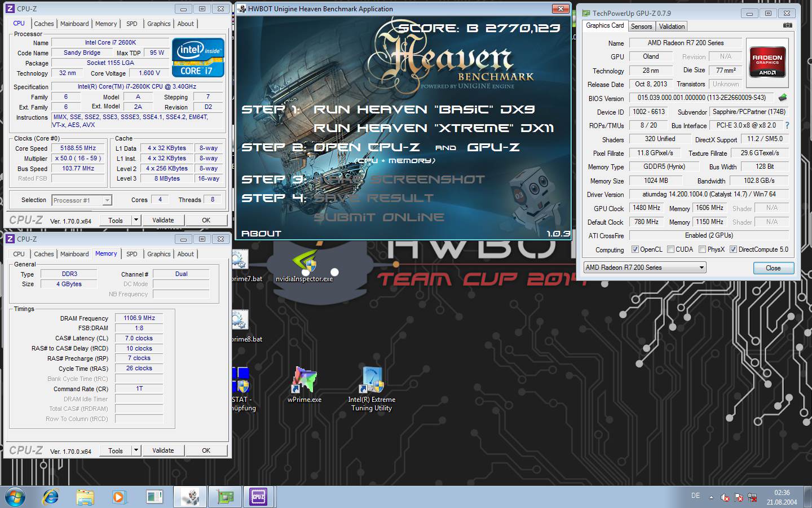Open Windows Media Player taskbar icon

118,497
